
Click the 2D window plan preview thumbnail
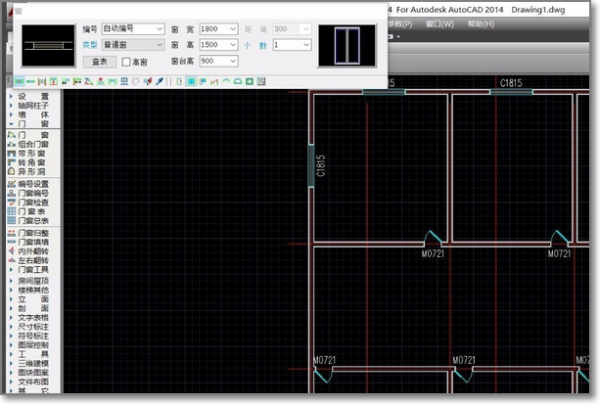tap(46, 45)
